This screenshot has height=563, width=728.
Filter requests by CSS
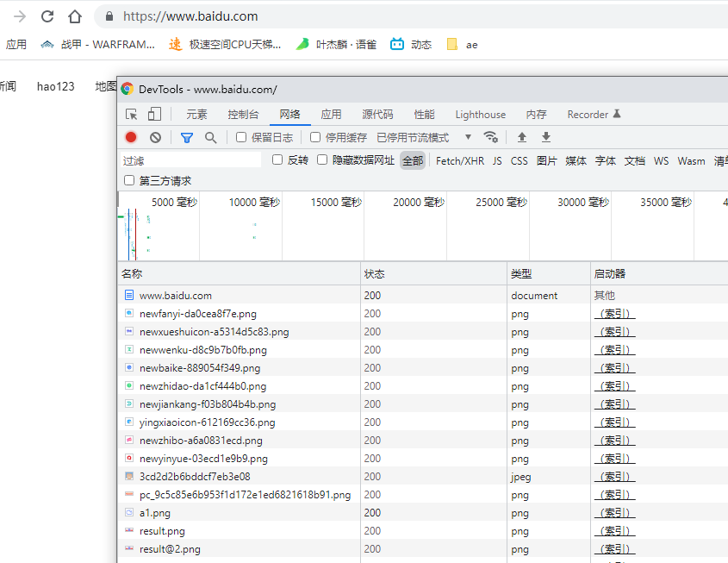click(x=519, y=160)
